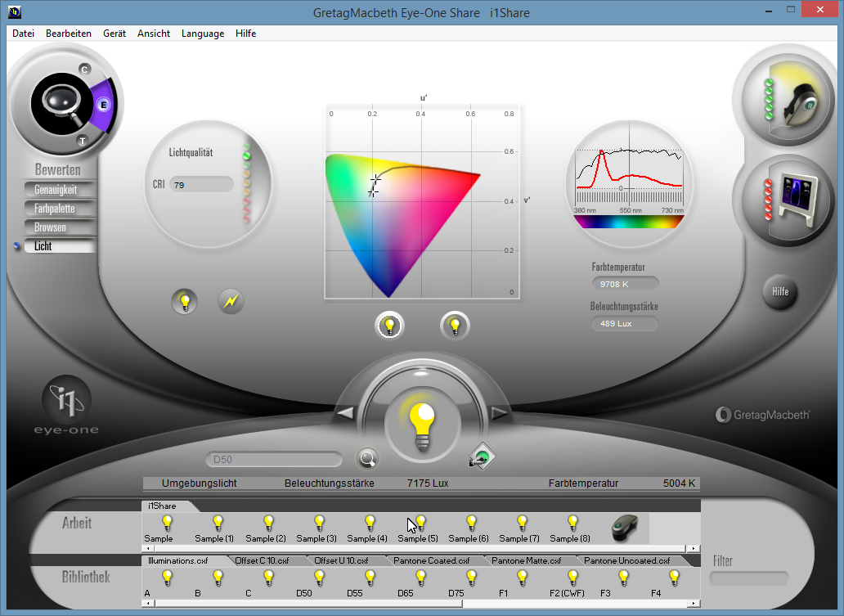Open the monitor calibration status panel
Image resolution: width=844 pixels, height=616 pixels.
point(788,201)
